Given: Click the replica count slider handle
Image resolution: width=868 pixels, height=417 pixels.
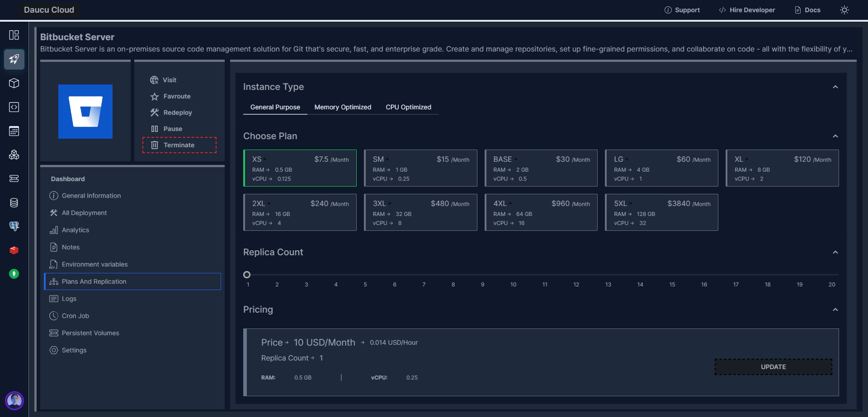Looking at the screenshot, I should point(247,275).
